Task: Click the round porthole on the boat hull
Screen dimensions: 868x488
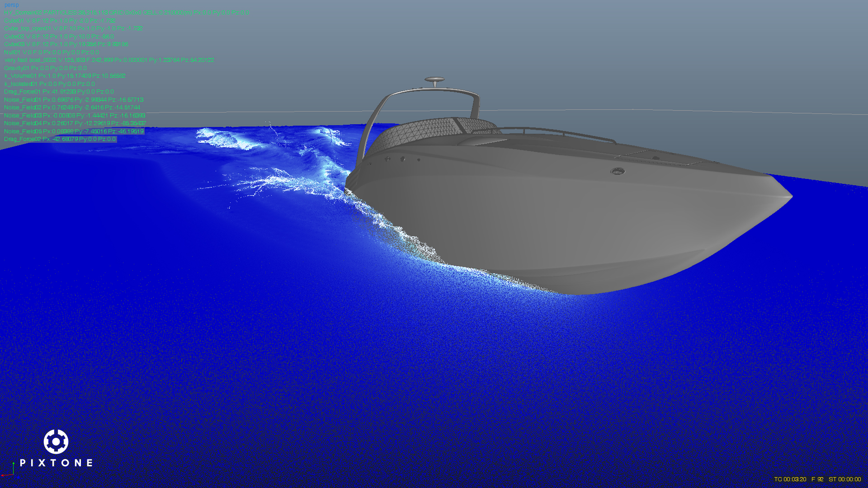Action: (617, 171)
